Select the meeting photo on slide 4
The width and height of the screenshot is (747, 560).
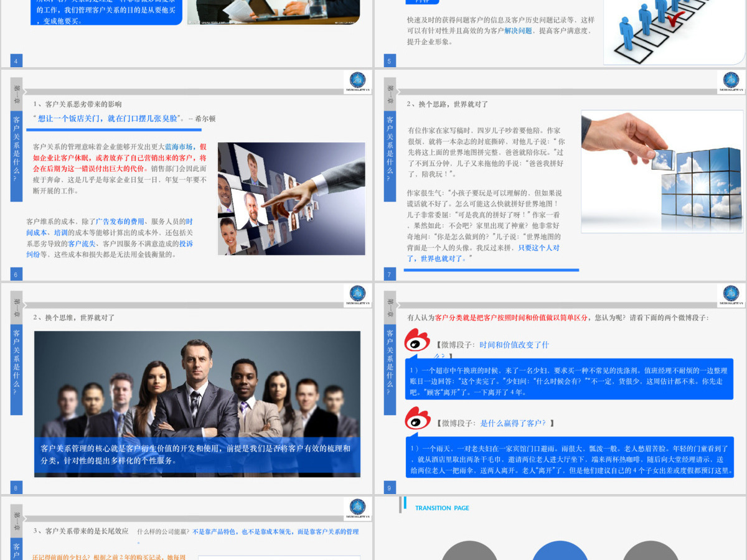pos(274,12)
